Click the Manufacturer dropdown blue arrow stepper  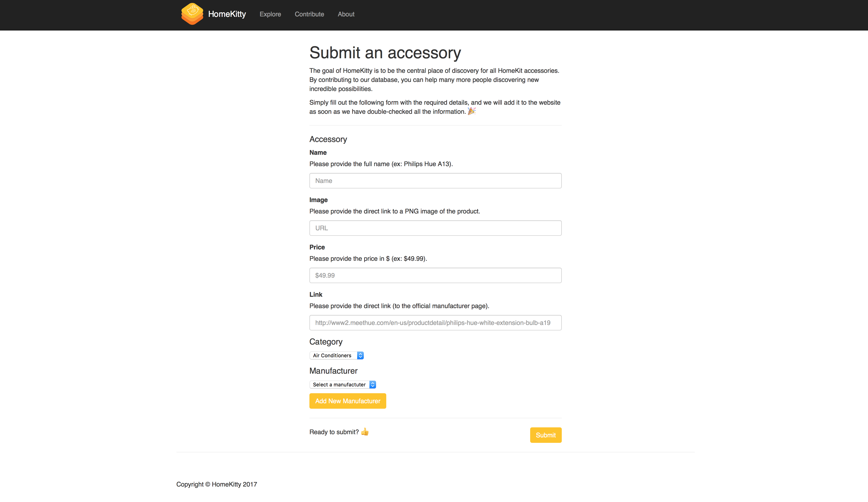tap(373, 384)
